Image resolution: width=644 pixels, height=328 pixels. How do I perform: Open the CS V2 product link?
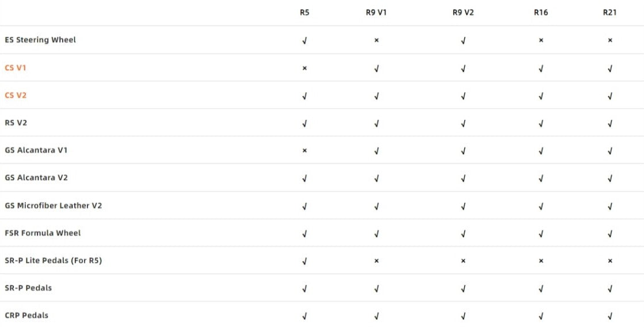click(x=16, y=96)
